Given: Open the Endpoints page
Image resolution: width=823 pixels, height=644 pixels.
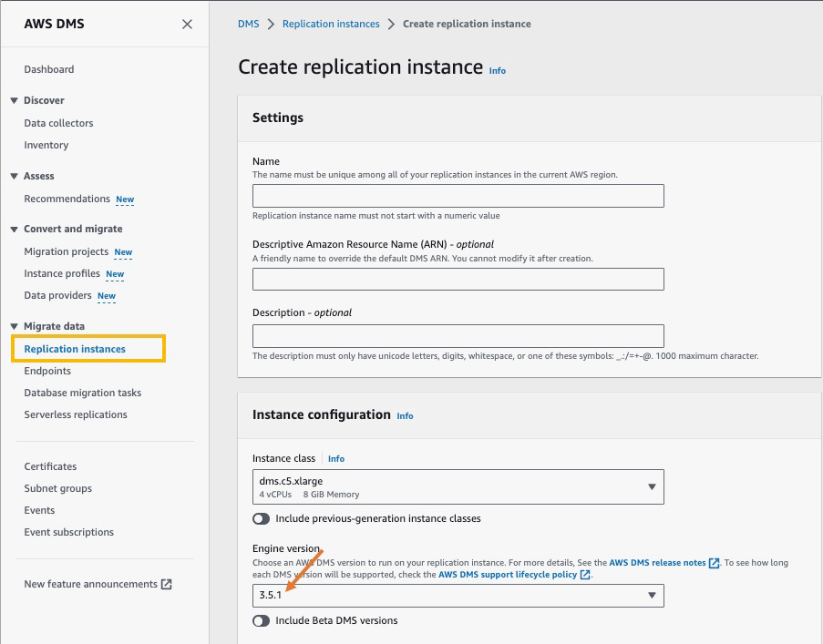Looking at the screenshot, I should tap(47, 371).
